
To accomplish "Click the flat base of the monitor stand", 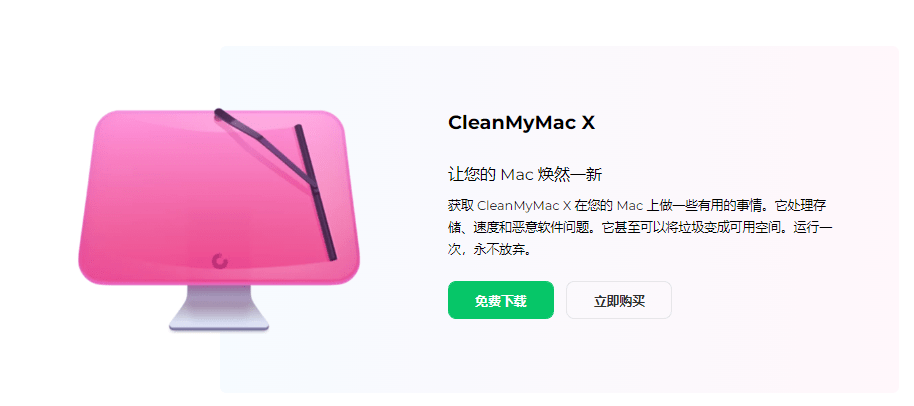I will pyautogui.click(x=219, y=326).
